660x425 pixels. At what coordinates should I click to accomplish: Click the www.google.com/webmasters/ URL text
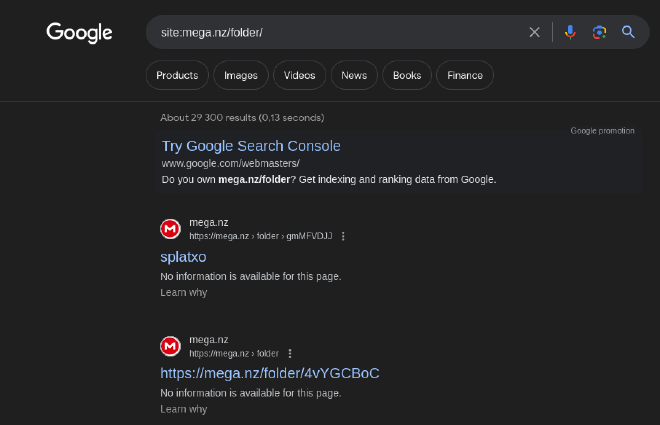230,163
